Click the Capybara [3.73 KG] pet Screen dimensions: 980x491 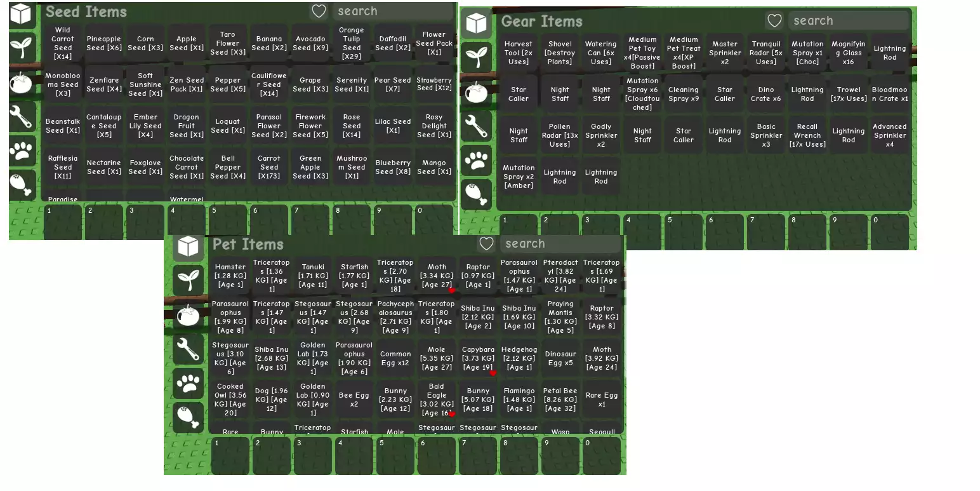click(478, 359)
